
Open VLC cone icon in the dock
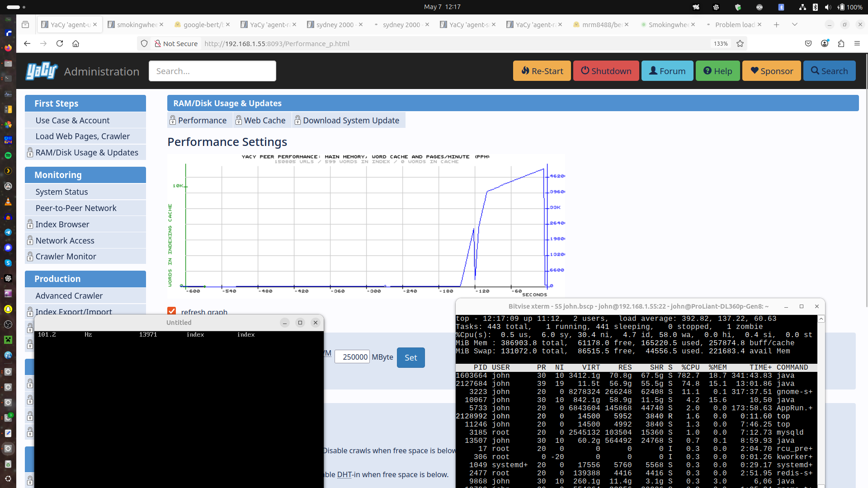click(x=8, y=202)
